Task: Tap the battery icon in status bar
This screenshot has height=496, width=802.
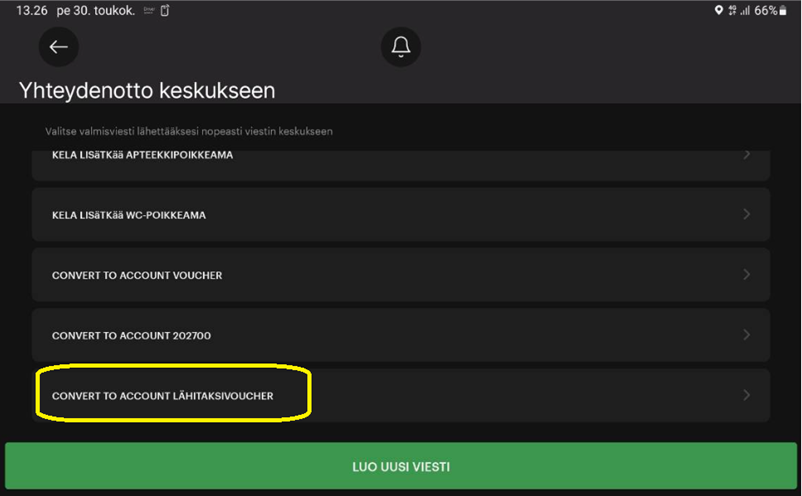Action: pos(784,10)
